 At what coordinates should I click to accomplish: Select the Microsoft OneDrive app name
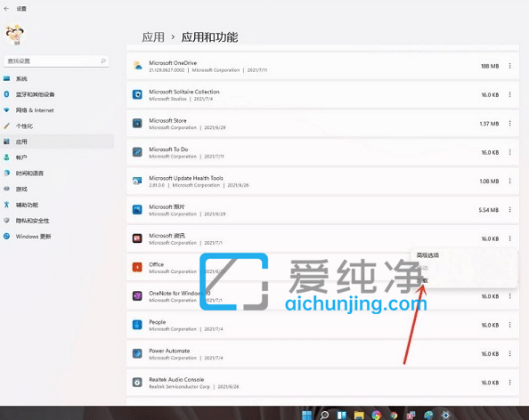173,63
